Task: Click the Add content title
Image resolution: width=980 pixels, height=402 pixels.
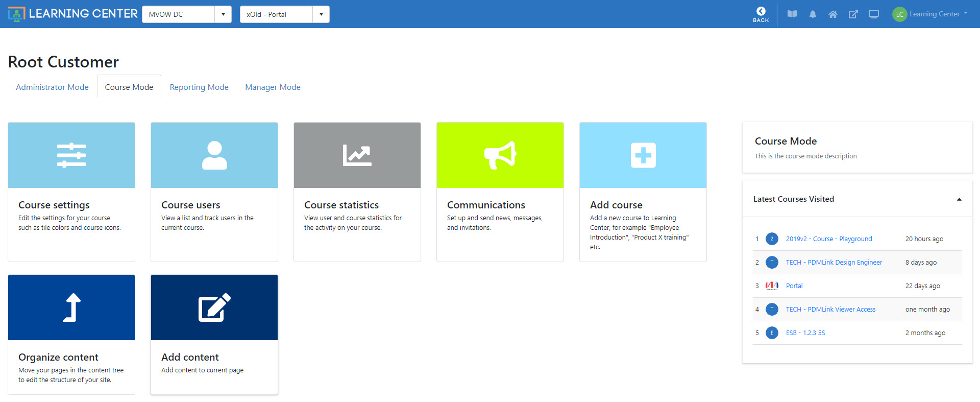Action: point(190,357)
